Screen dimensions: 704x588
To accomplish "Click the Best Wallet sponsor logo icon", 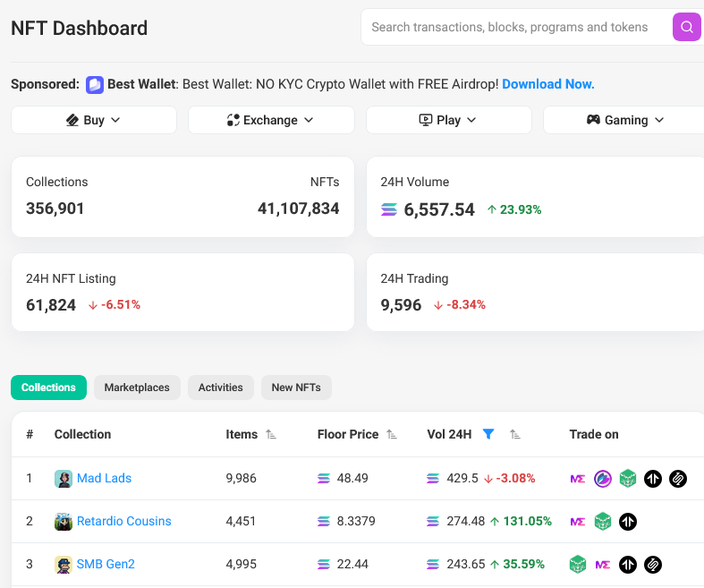I will click(95, 85).
